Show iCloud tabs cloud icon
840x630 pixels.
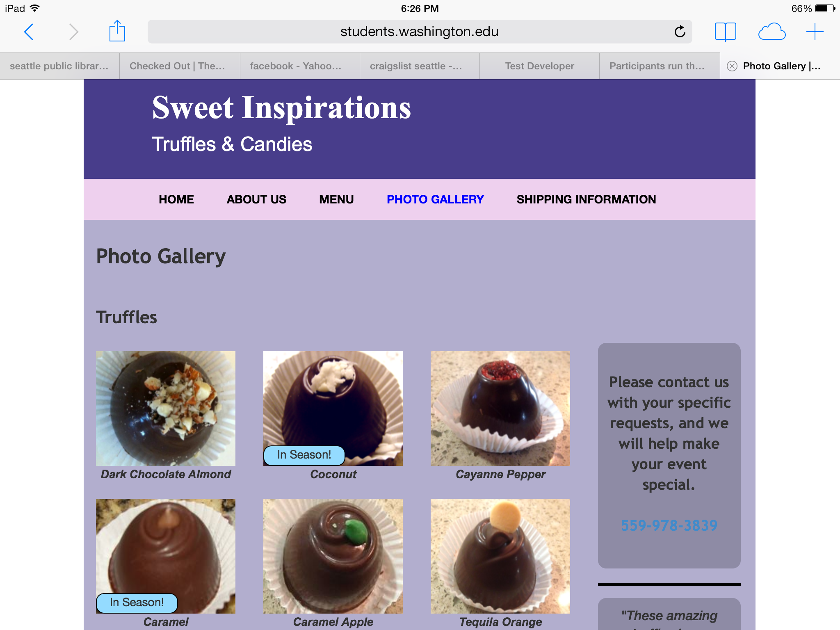pos(772,32)
